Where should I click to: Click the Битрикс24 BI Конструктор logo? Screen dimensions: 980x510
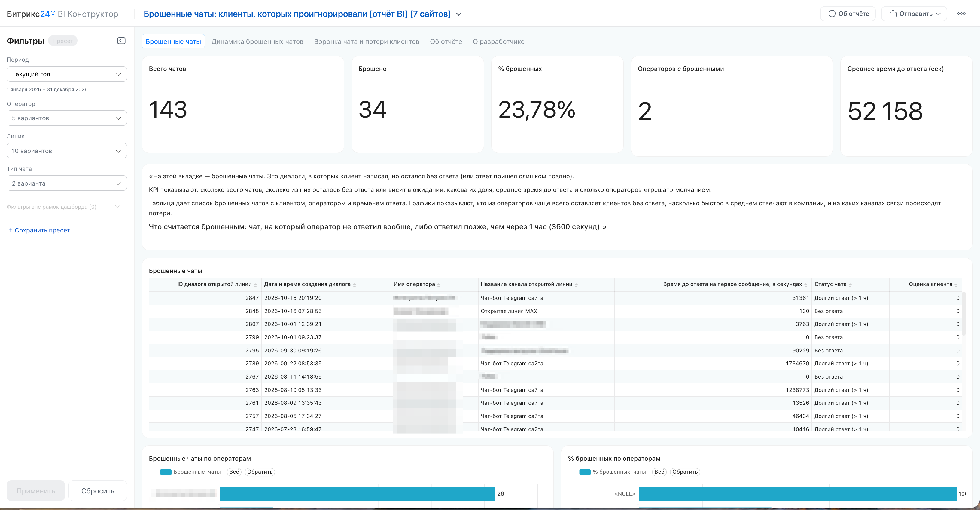[x=62, y=14]
